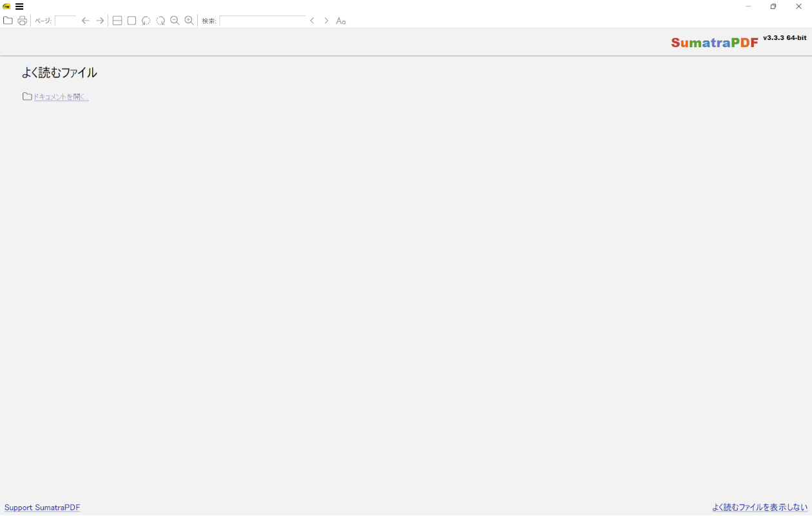Screen dimensions: 812x516
Task: Click the よく読むファイル heading
Action: (x=59, y=73)
